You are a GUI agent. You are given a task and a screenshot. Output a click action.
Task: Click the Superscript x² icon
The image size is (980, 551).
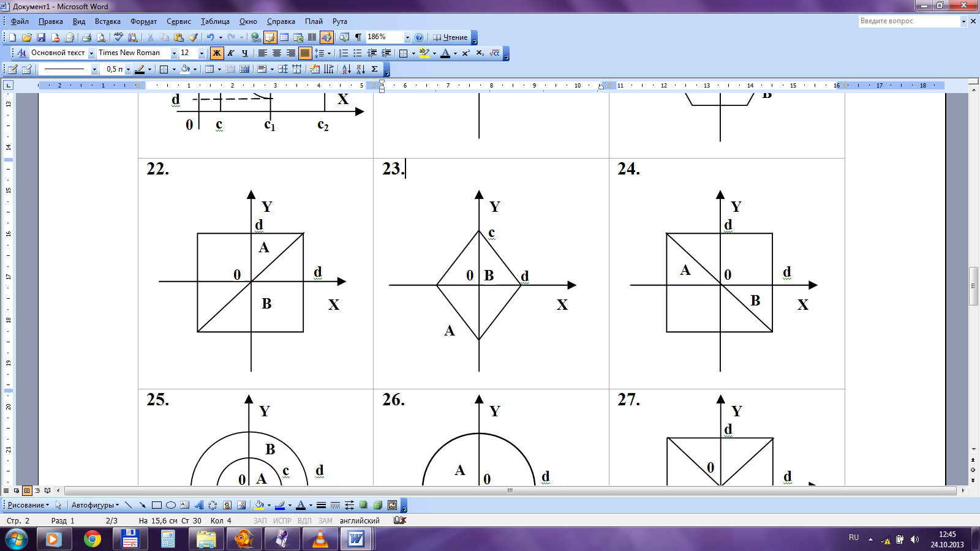click(x=466, y=53)
